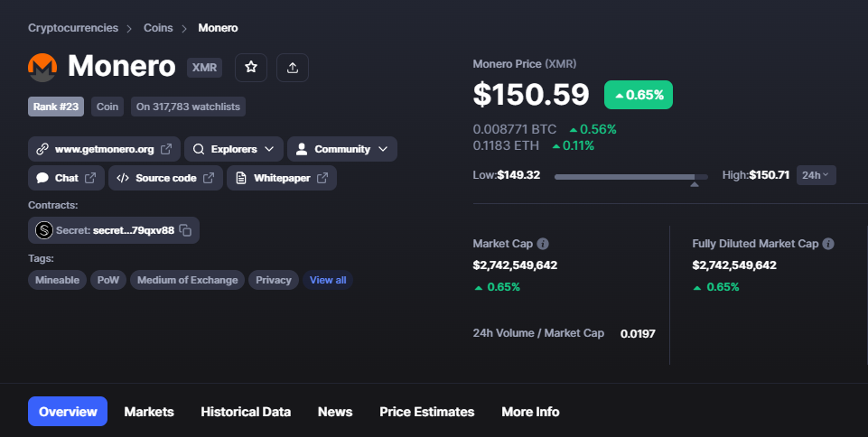Select the Privacy tag
868x437 pixels.
(274, 280)
